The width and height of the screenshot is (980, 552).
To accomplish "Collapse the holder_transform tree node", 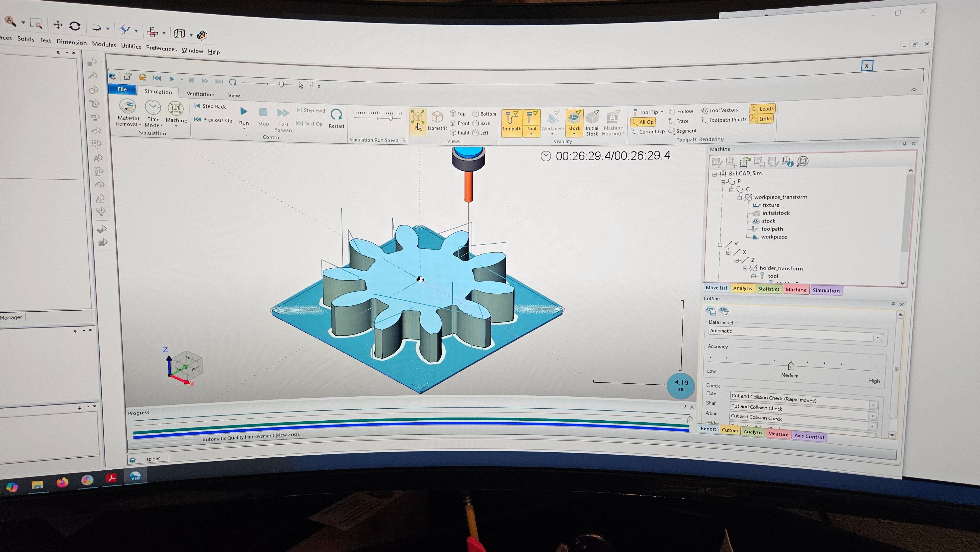I will point(745,268).
